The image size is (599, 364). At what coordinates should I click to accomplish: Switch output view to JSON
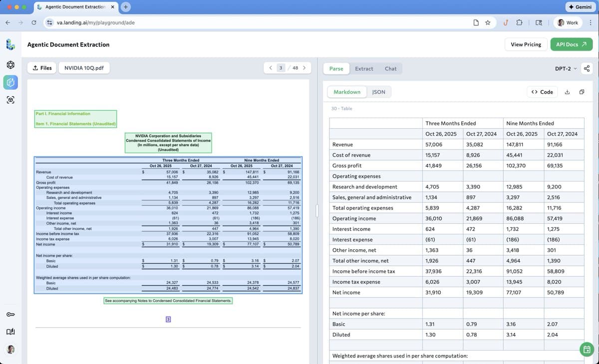(379, 92)
